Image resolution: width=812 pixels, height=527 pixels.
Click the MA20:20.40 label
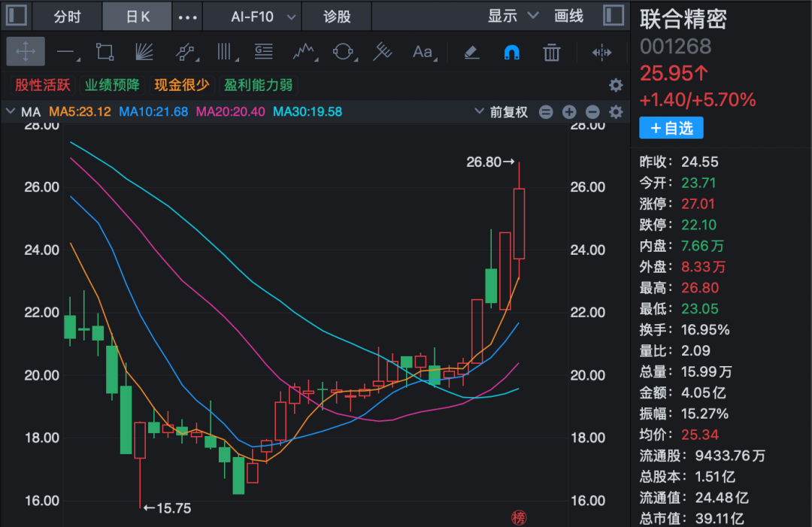(x=230, y=112)
